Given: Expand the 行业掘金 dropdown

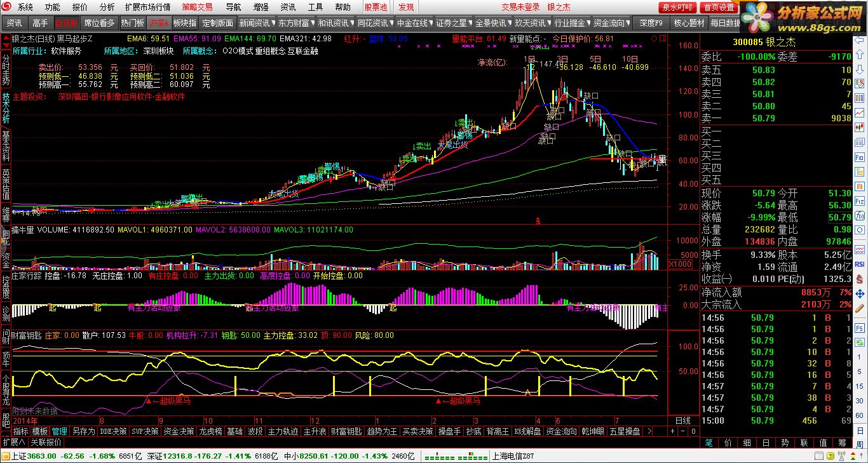Looking at the screenshot, I should (x=588, y=23).
